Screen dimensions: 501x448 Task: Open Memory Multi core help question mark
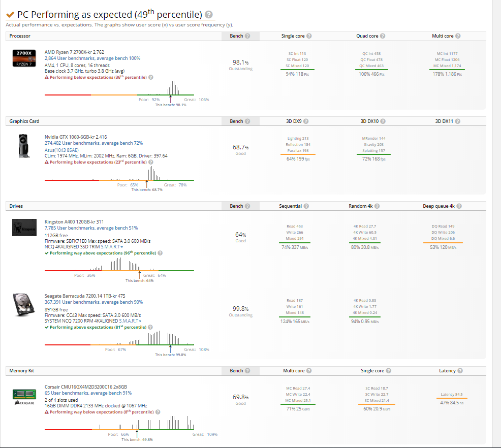309,371
